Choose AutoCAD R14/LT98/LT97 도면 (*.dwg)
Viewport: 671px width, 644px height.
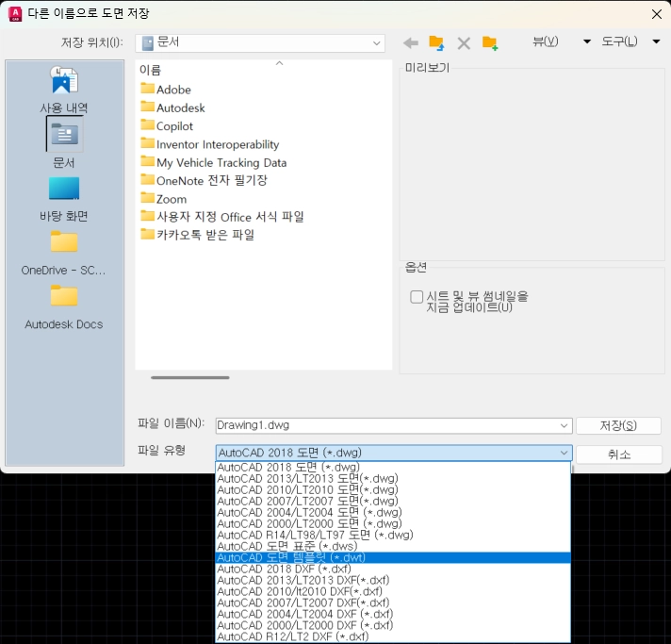(393, 535)
